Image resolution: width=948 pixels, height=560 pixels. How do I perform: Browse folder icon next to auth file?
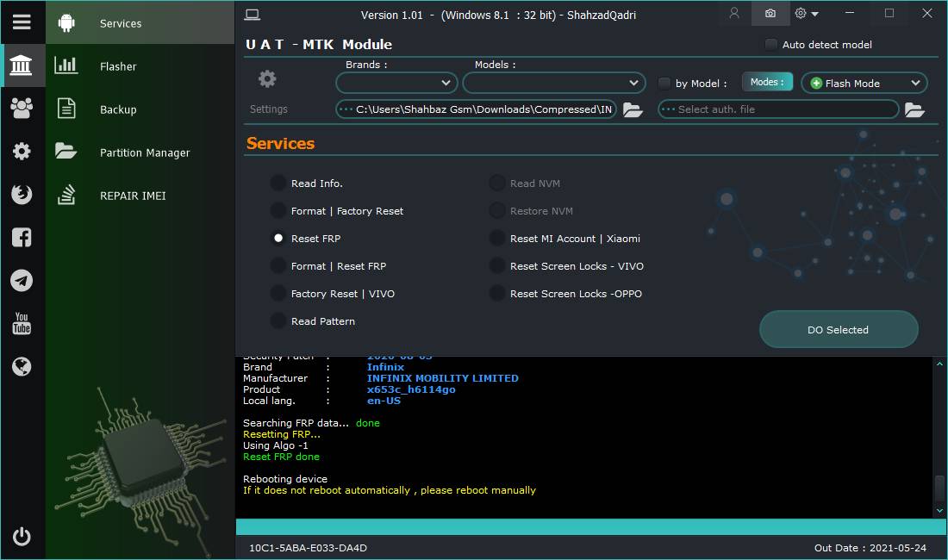pyautogui.click(x=914, y=110)
